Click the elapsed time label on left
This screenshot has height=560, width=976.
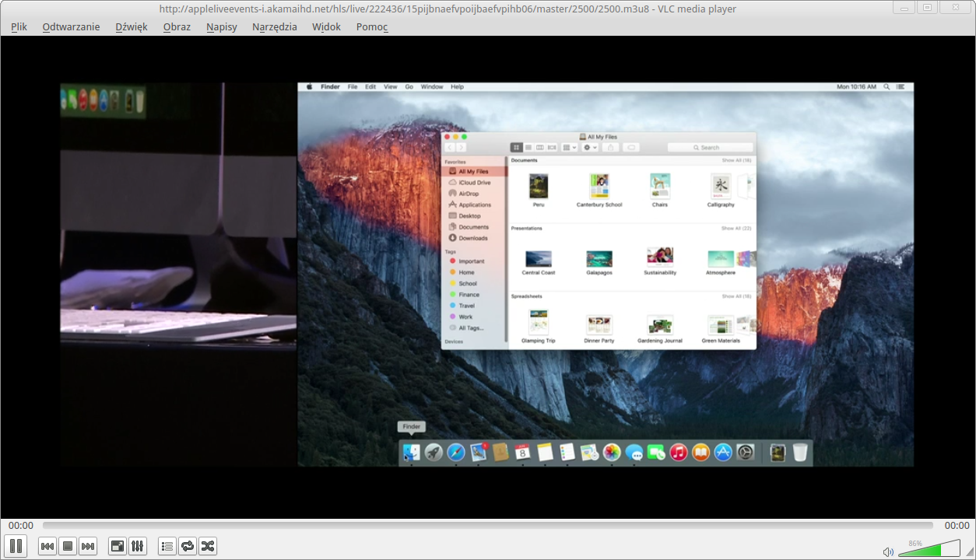coord(21,526)
